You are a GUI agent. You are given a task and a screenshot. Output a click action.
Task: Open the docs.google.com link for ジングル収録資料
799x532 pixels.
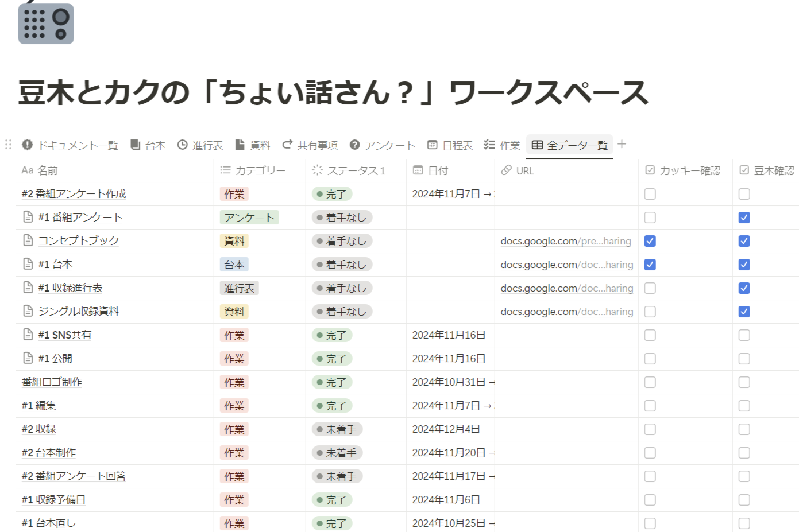566,311
